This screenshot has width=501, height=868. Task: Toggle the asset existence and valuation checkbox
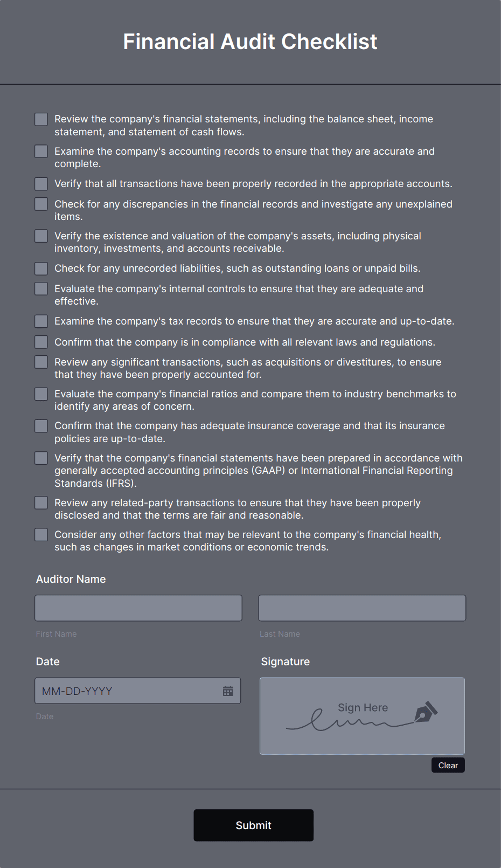click(x=41, y=236)
